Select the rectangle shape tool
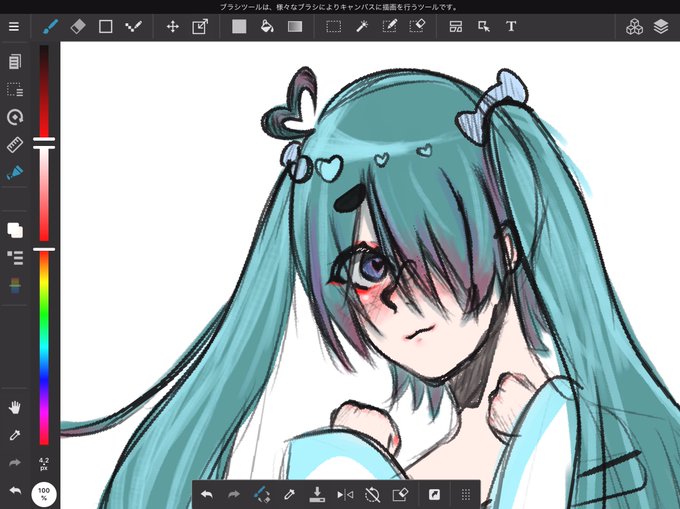 [105, 26]
